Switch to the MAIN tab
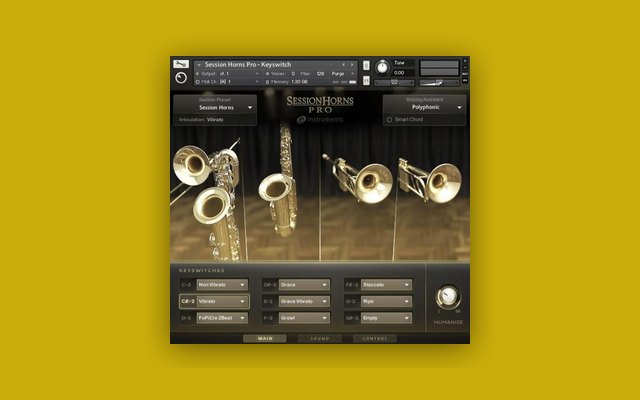640x400 pixels. coord(265,338)
